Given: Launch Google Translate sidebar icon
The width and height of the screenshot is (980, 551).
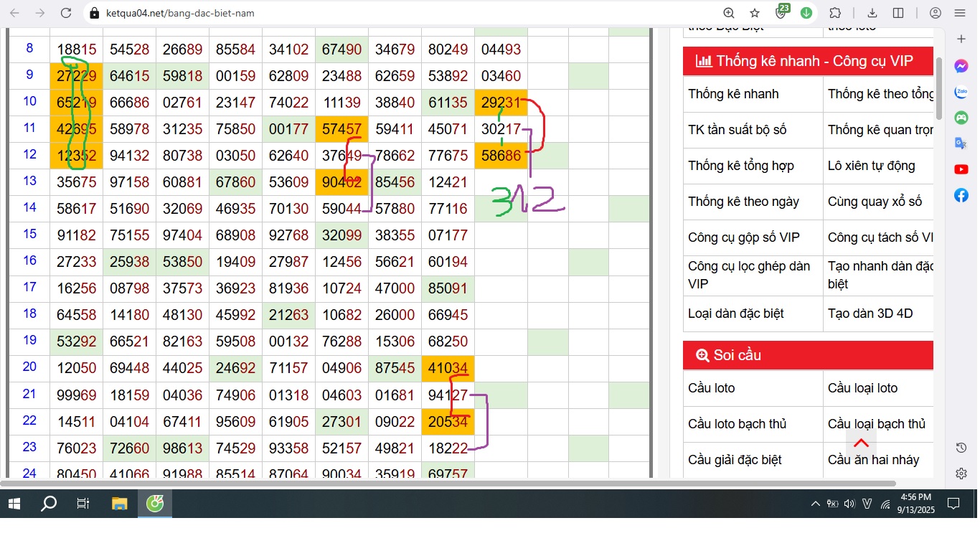Looking at the screenshot, I should (x=961, y=143).
